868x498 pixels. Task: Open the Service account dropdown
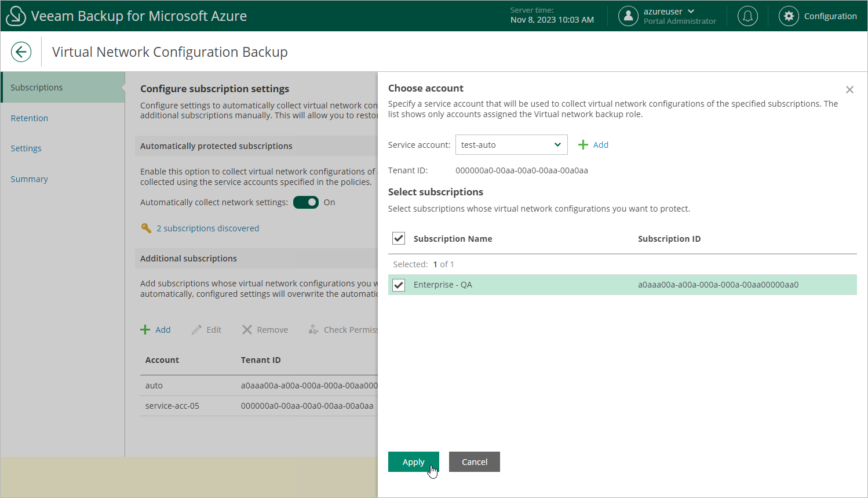pos(512,145)
